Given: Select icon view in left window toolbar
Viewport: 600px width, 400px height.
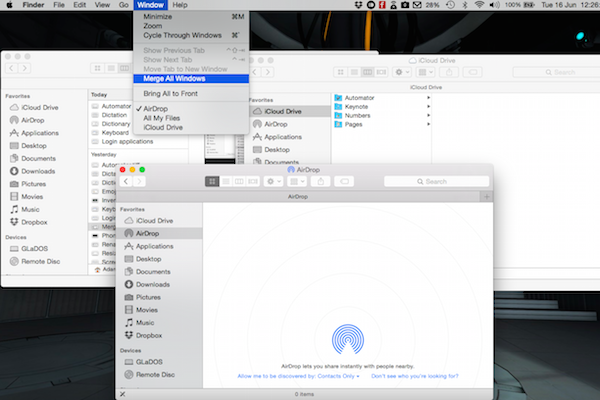Looking at the screenshot, I should pyautogui.click(x=98, y=68).
